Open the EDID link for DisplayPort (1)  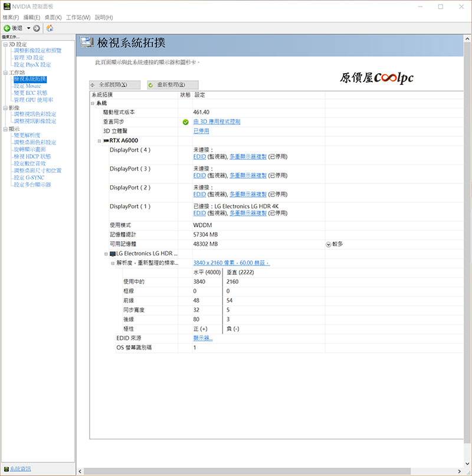pos(199,213)
